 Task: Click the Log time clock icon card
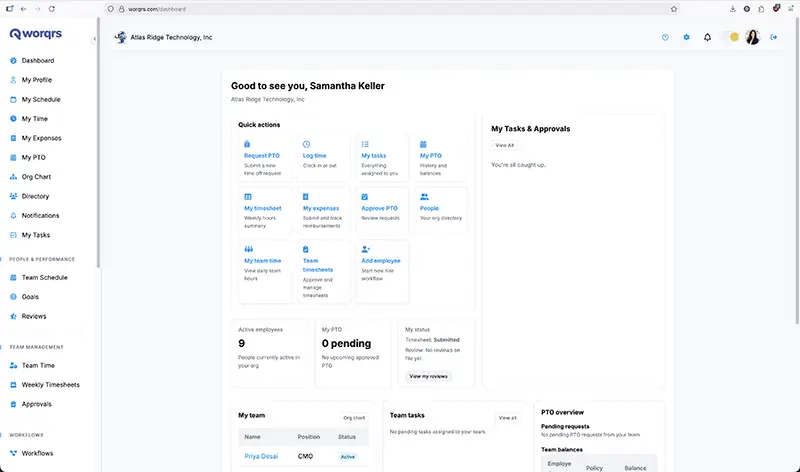point(306,144)
